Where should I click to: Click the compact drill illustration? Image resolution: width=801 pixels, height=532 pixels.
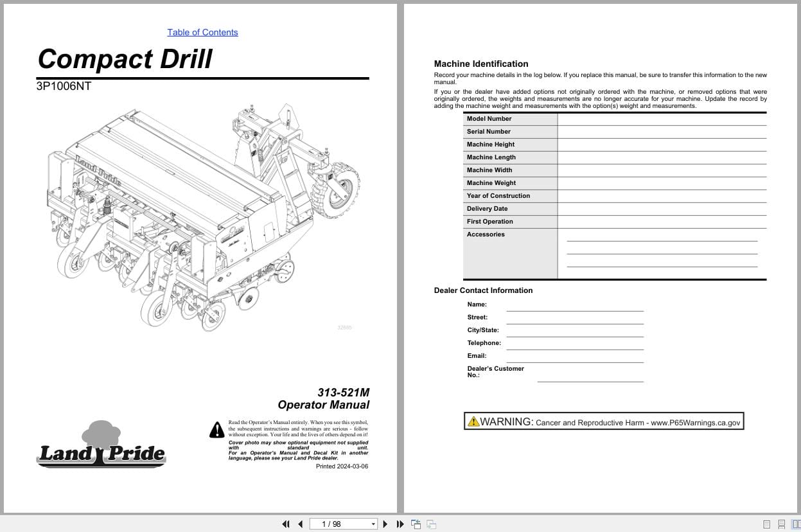click(203, 218)
